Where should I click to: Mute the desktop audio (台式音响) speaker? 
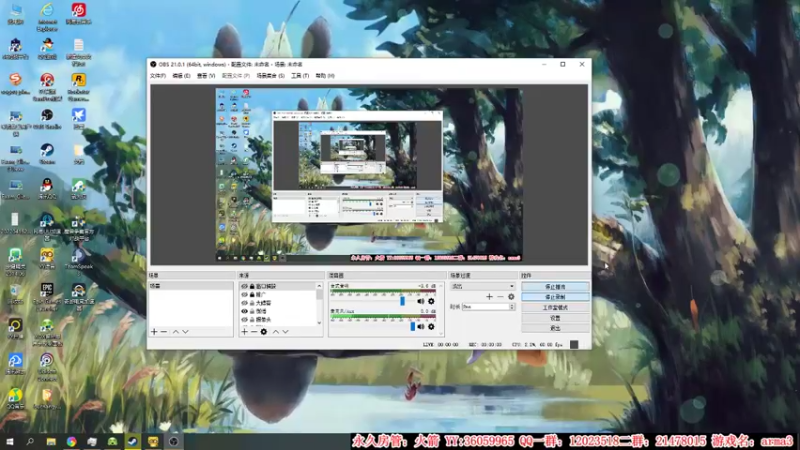(420, 302)
